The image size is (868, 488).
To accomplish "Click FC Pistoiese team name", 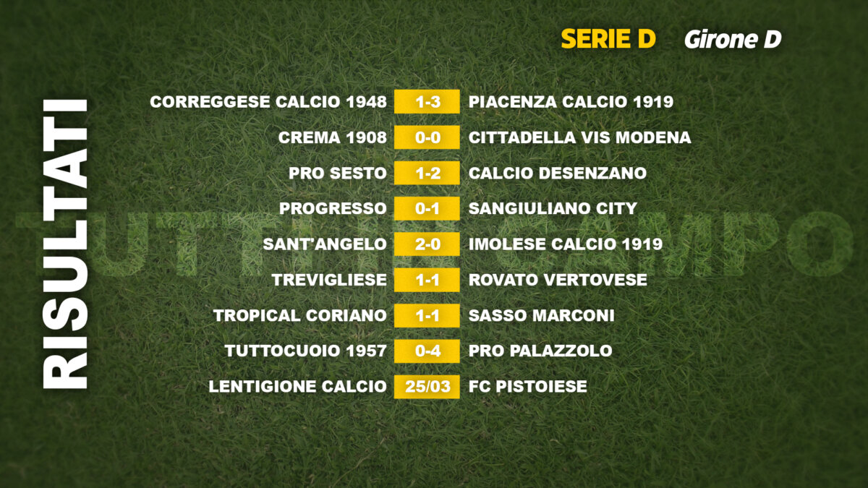I will click(x=528, y=387).
